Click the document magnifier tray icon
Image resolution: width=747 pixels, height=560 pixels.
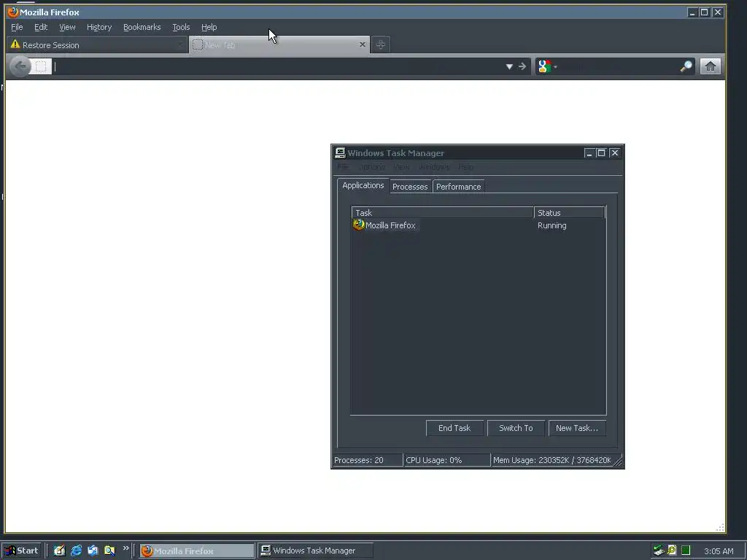[672, 551]
